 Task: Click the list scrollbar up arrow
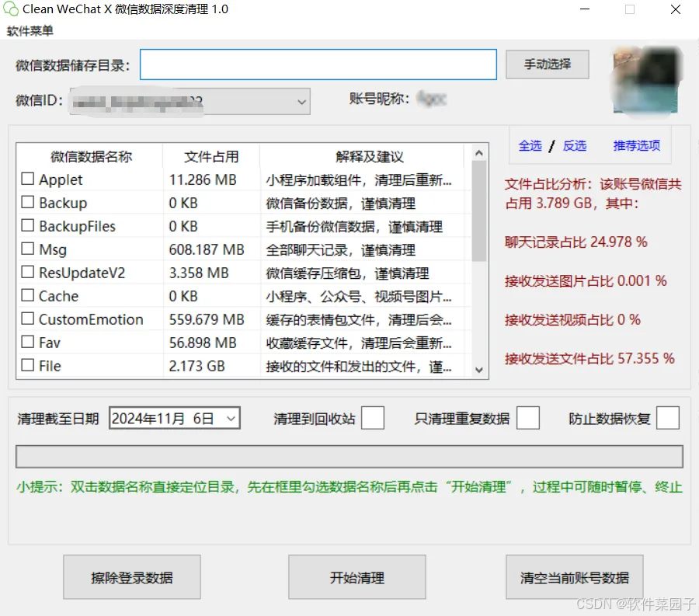(479, 153)
